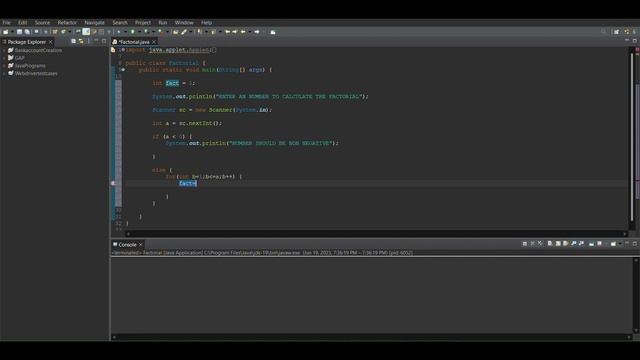This screenshot has height=360, width=640.
Task: Click the Console vertical scrollbar
Action: (636, 295)
